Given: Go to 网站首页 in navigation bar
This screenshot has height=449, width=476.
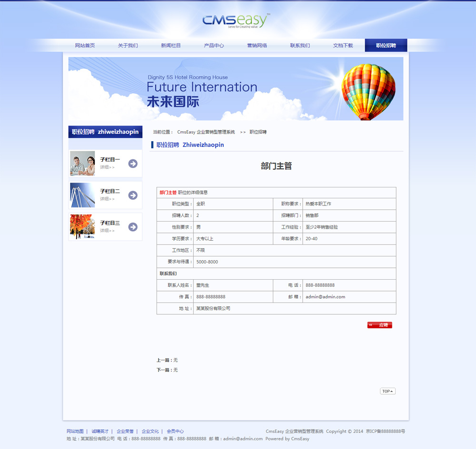Looking at the screenshot, I should tap(85, 46).
